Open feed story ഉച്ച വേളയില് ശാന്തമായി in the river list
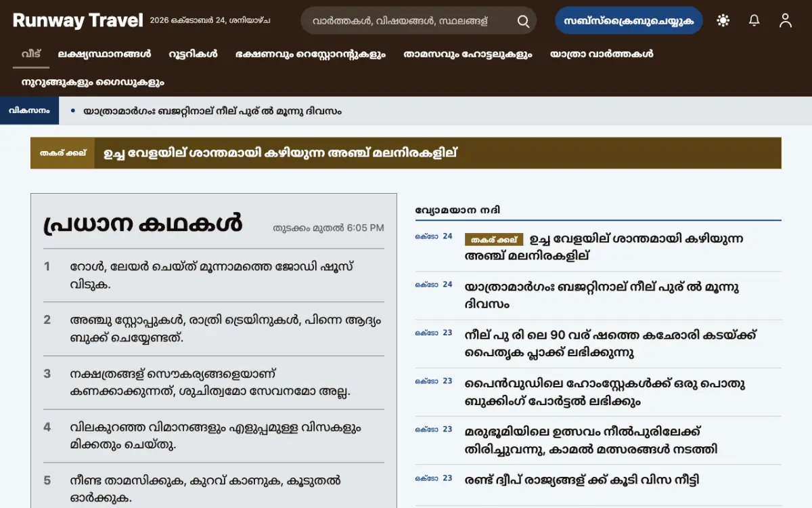Viewport: 812px width, 508px height. pos(604,247)
